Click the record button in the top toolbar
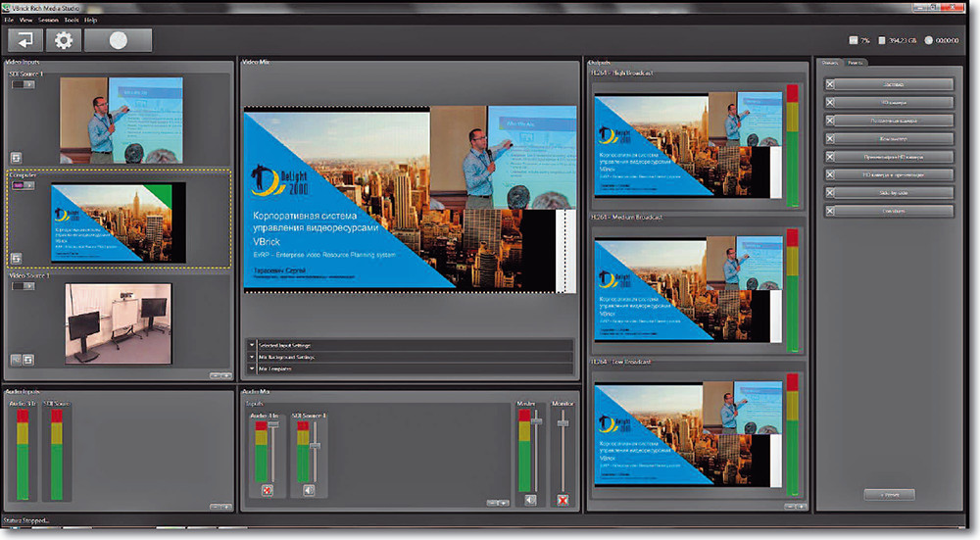 pos(118,40)
